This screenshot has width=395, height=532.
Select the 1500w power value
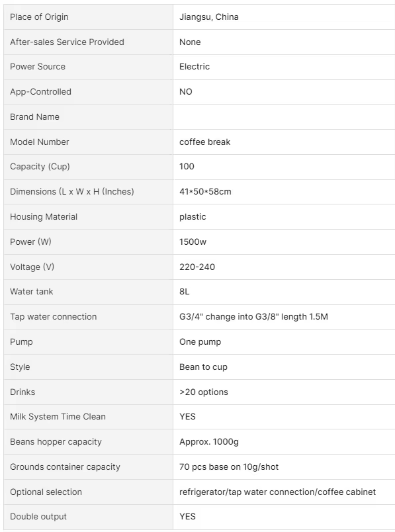193,242
